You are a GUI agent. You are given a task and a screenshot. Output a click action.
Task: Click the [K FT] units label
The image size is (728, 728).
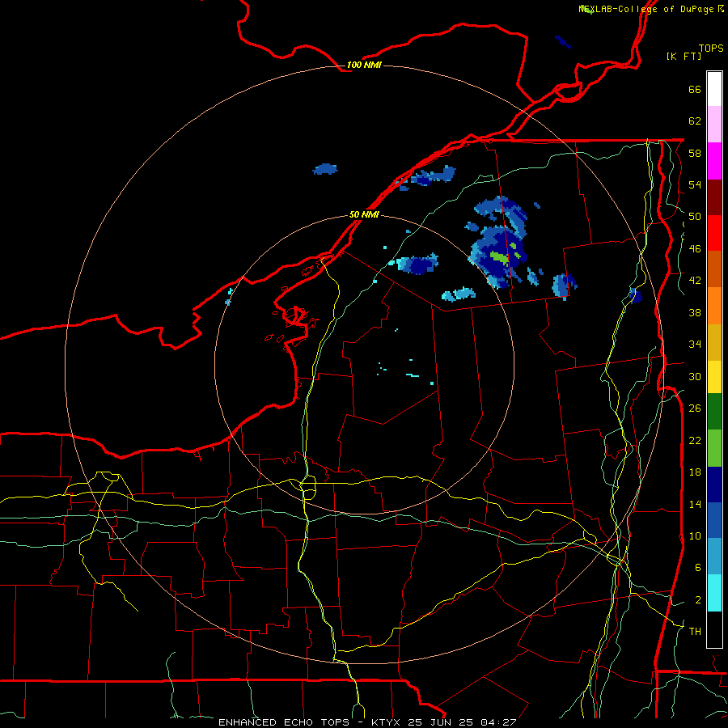pos(684,56)
